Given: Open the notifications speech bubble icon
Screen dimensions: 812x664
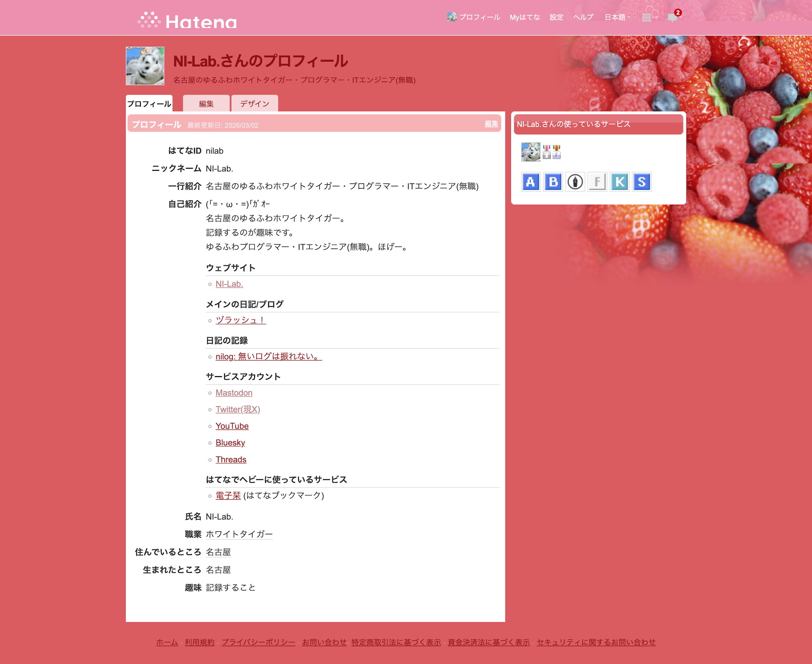Looking at the screenshot, I should (672, 17).
